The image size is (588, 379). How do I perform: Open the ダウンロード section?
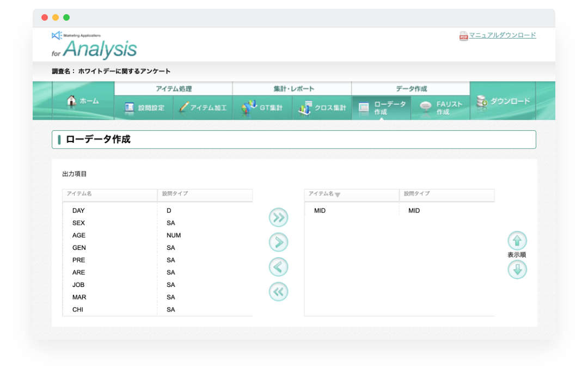pos(503,101)
